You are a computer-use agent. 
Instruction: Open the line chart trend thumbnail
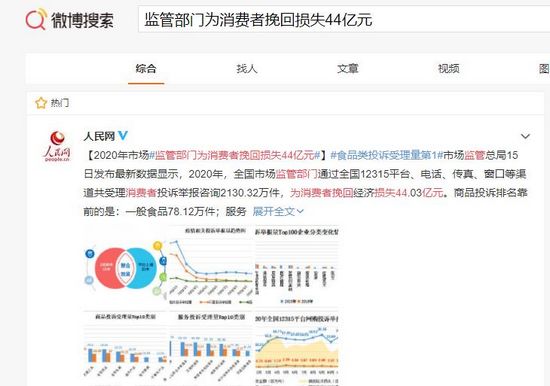pyautogui.click(x=211, y=267)
